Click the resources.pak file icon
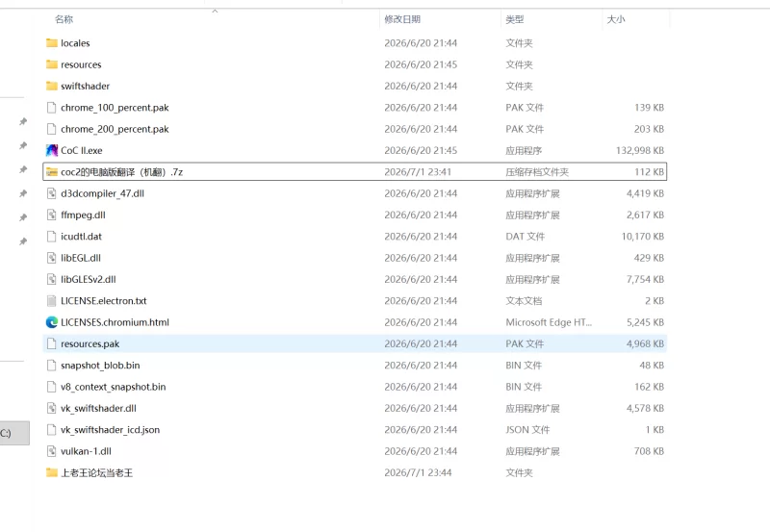Viewport: 770px width, 532px height. click(52, 344)
